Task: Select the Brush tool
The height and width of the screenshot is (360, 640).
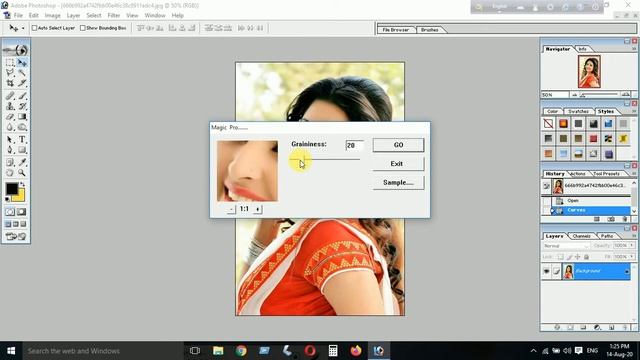Action: click(x=22, y=96)
